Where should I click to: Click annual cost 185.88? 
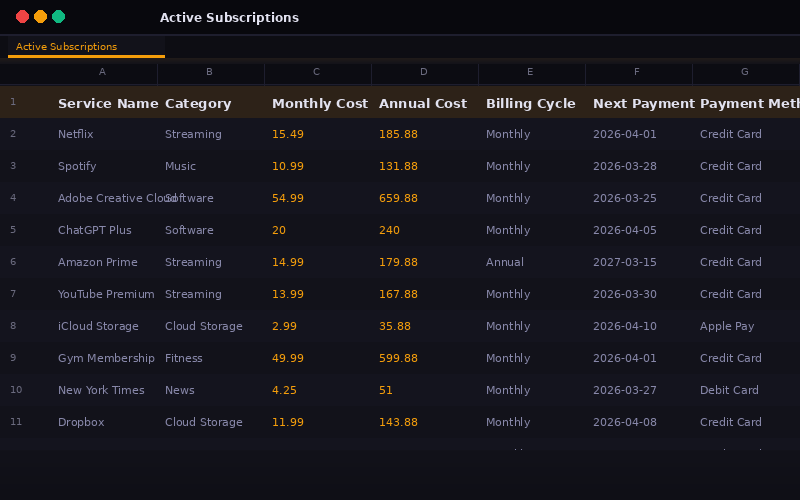pyautogui.click(x=425, y=134)
